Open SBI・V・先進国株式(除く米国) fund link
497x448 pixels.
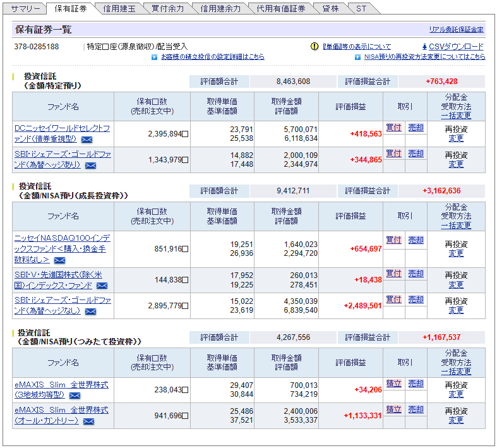58,280
